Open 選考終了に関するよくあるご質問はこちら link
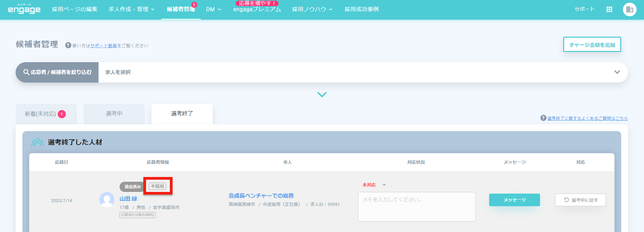Image resolution: width=644 pixels, height=232 pixels. pyautogui.click(x=587, y=118)
